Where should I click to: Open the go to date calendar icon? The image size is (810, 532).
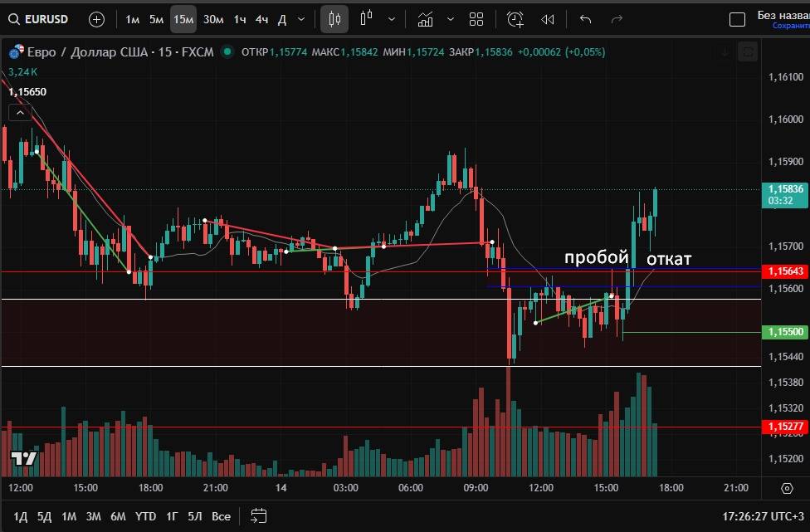click(258, 515)
